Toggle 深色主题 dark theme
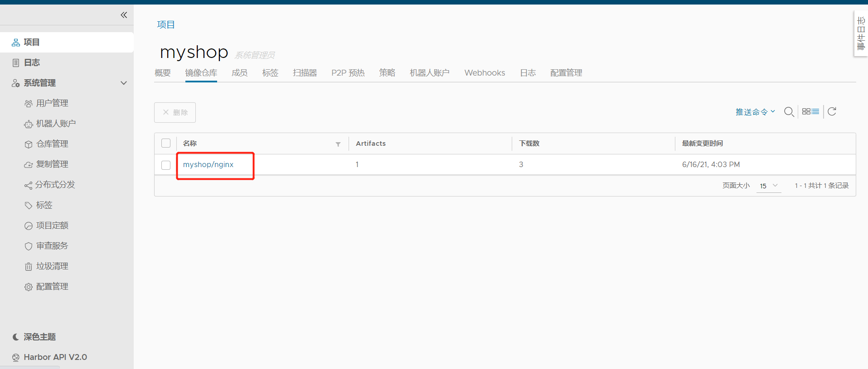 point(39,337)
